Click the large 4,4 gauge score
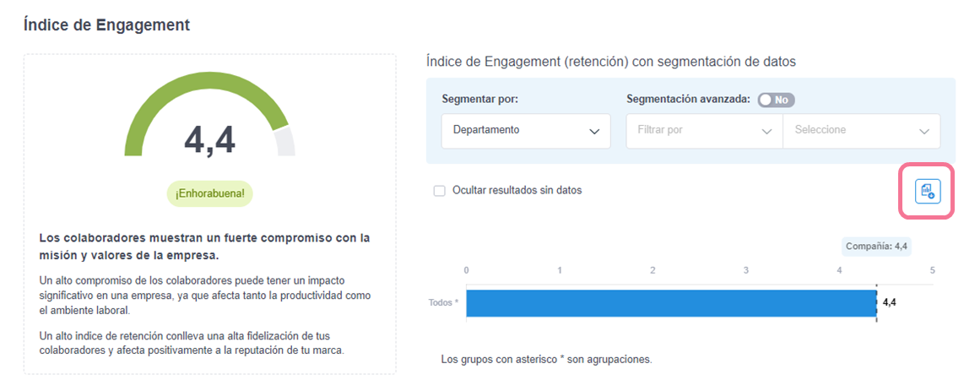Screen dimensions: 980x380 coord(209,140)
